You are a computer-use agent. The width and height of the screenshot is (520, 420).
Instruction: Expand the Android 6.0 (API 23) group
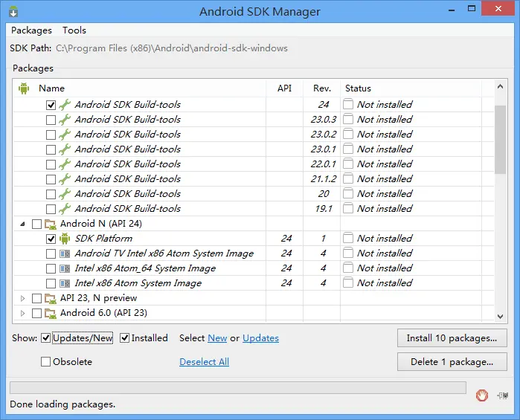click(22, 313)
